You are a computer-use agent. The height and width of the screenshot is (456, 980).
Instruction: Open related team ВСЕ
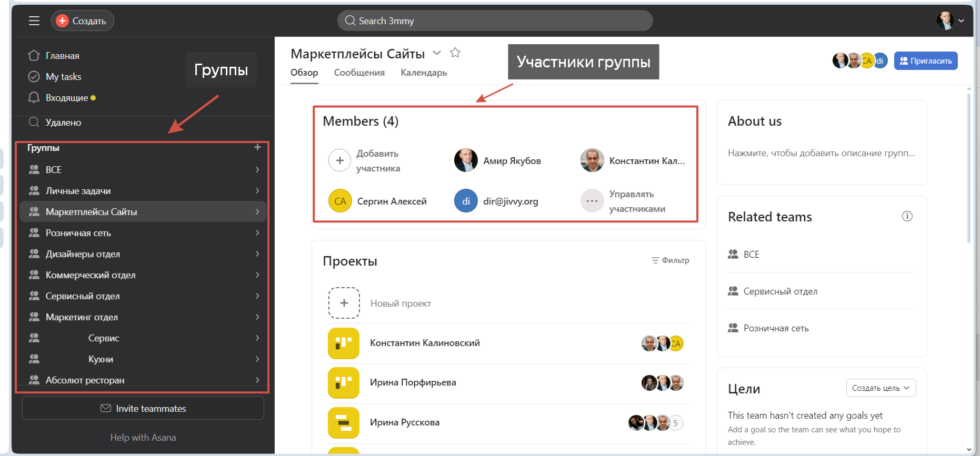[x=822, y=254]
